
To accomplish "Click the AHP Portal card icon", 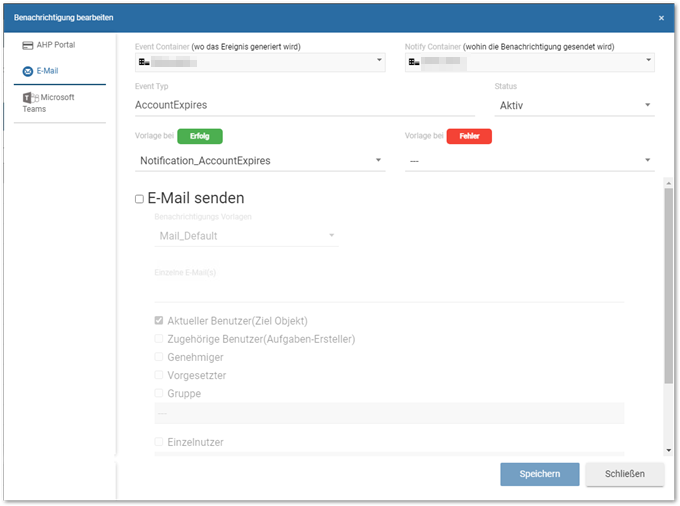I will [28, 45].
